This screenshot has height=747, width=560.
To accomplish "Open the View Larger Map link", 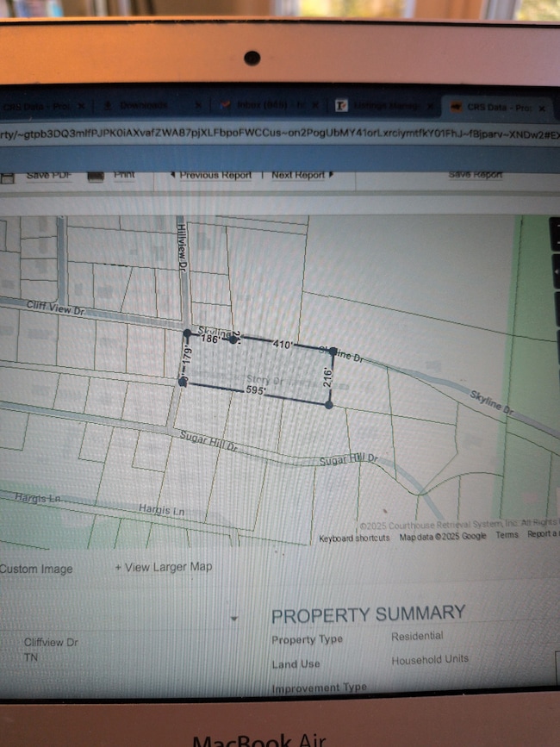I will (164, 567).
